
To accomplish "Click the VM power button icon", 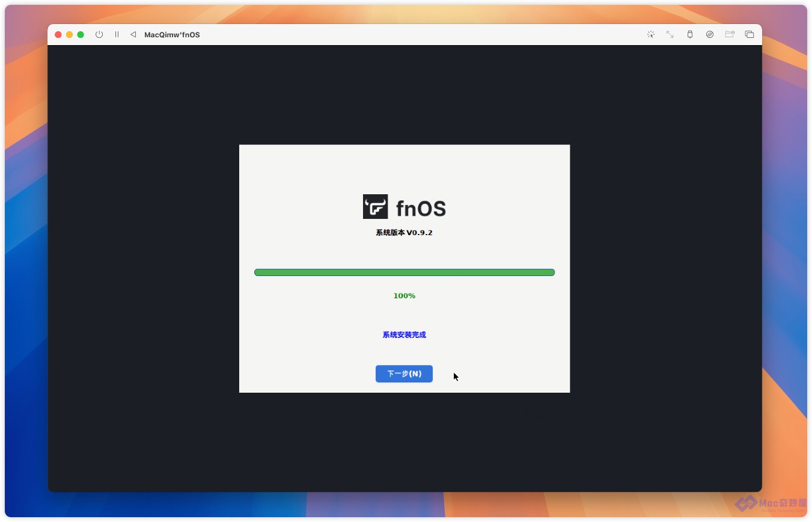I will [99, 34].
